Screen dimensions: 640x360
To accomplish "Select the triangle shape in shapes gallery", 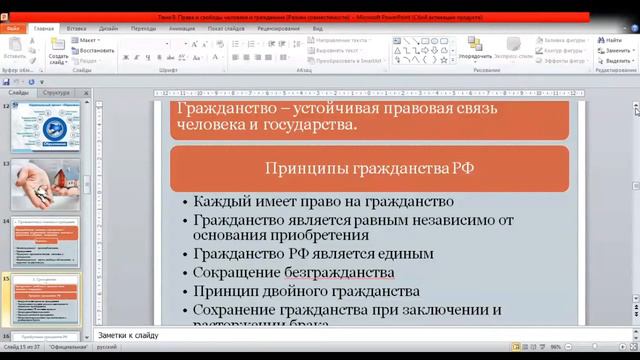I will 397,51.
